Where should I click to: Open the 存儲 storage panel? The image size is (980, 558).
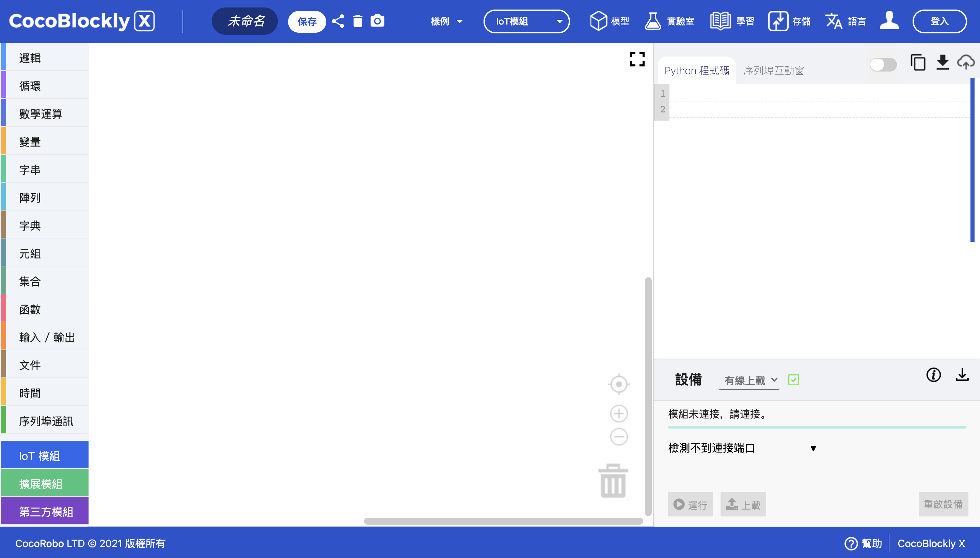coord(790,21)
